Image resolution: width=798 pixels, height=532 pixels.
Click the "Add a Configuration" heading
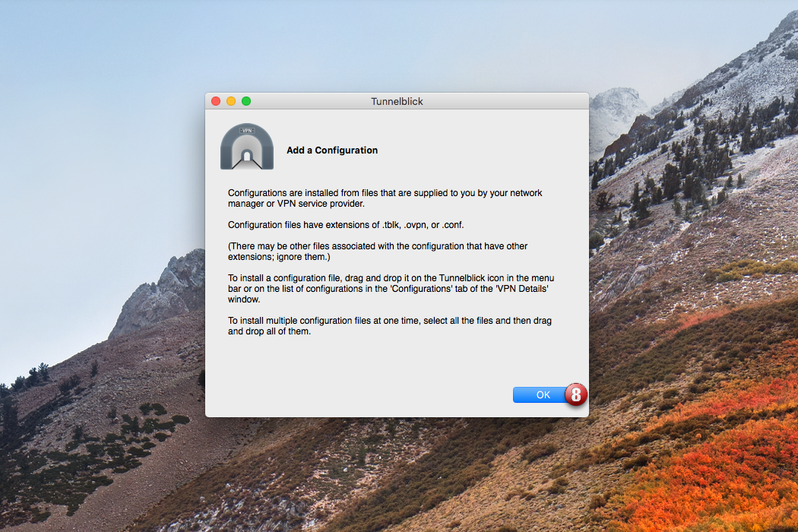pyautogui.click(x=332, y=150)
